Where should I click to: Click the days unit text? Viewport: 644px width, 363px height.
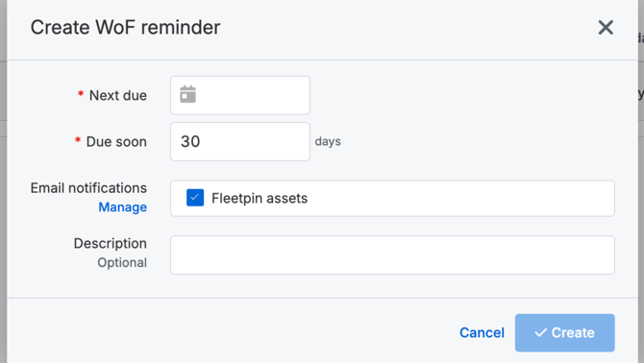click(x=328, y=141)
